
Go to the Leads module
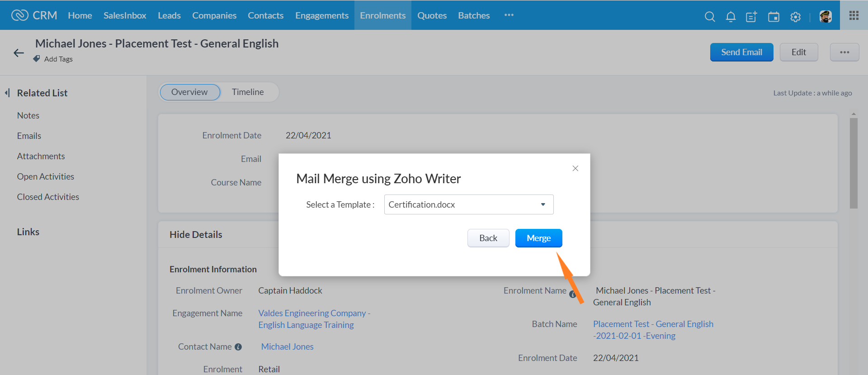169,15
